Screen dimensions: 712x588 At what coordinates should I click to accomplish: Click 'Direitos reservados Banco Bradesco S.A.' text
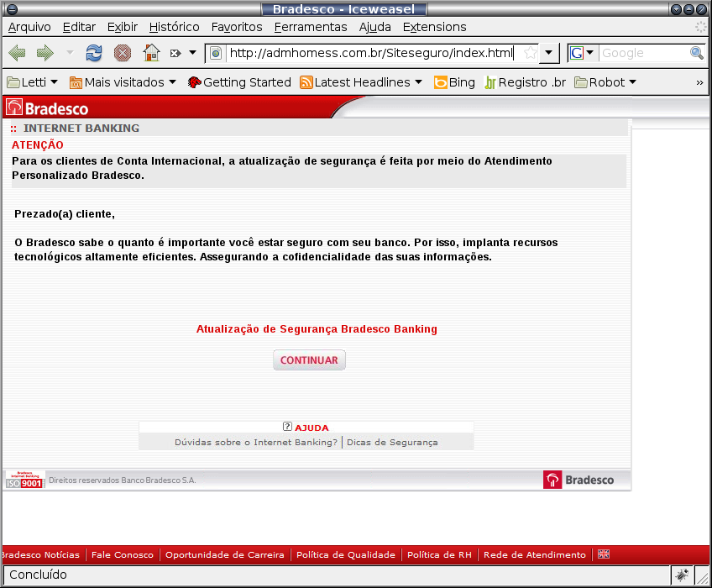pos(123,480)
